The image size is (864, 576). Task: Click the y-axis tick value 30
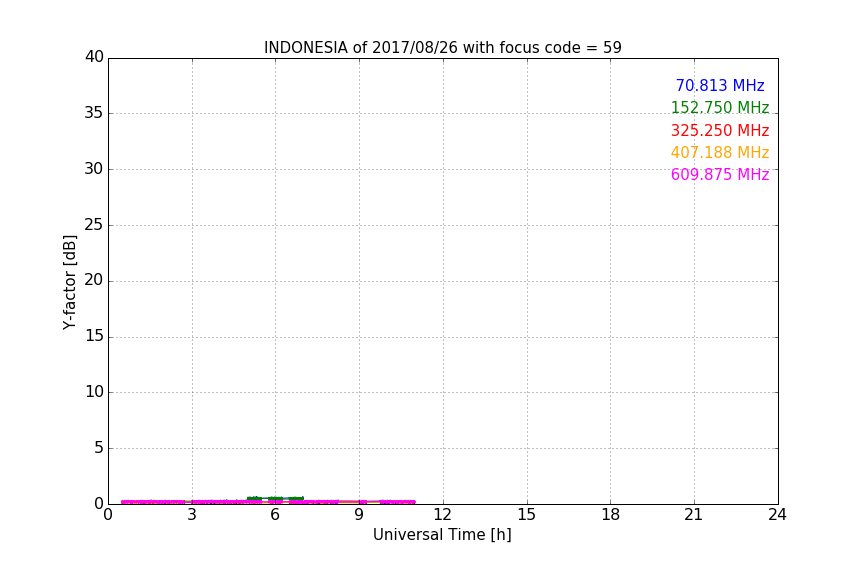[x=94, y=169]
